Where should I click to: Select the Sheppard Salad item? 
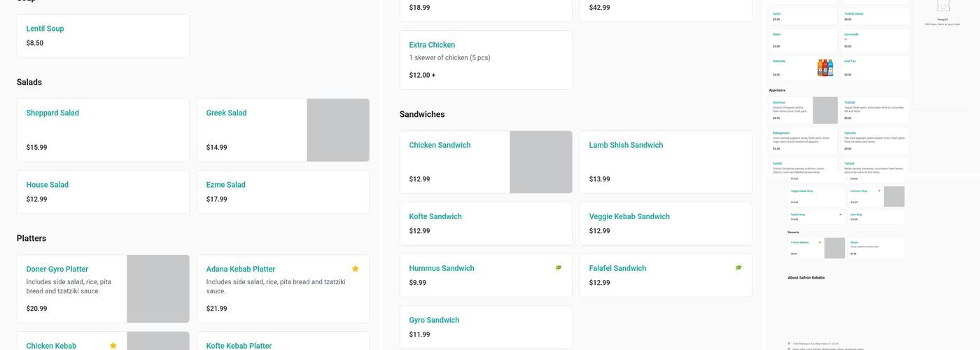click(103, 130)
